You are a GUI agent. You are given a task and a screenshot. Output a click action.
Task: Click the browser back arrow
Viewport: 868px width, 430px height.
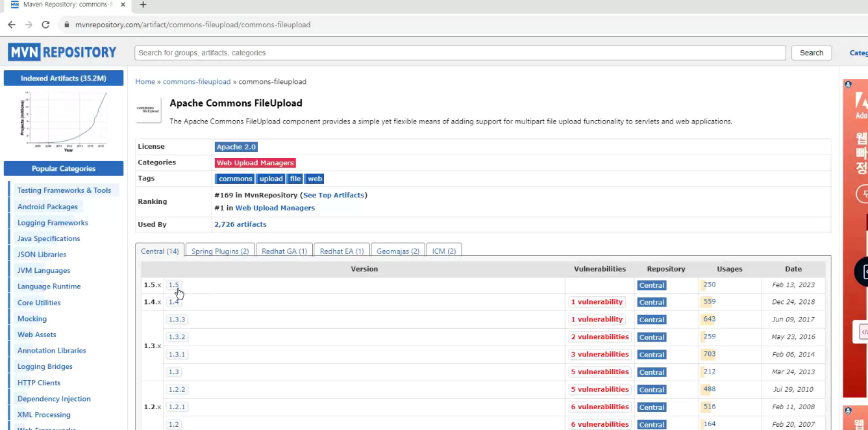pyautogui.click(x=11, y=25)
